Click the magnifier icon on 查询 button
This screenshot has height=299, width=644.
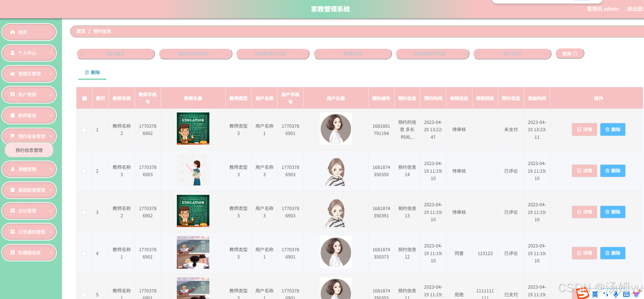click(x=575, y=54)
